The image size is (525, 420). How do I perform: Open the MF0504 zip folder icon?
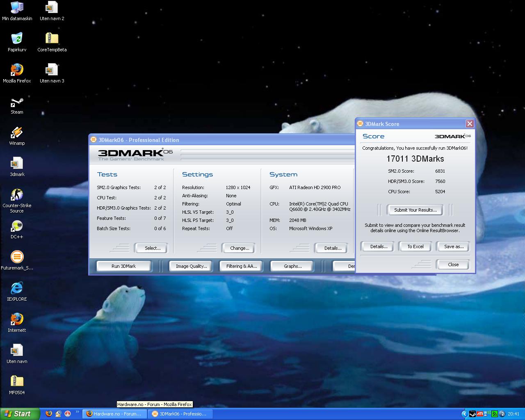point(17,385)
